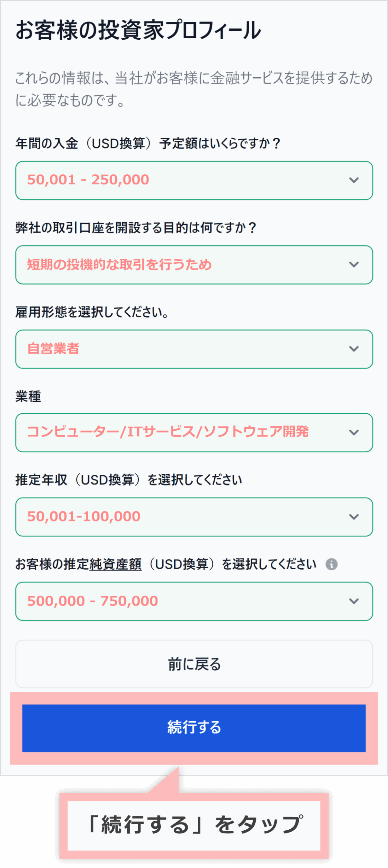Open the estimated income dropdown showing 50,001-100,000
This screenshot has height=868, width=388.
pyautogui.click(x=183, y=517)
